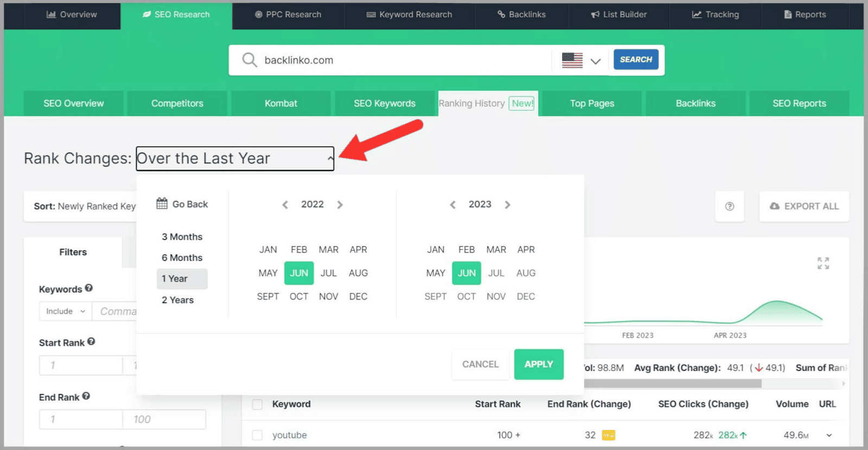Screen dimensions: 868x450
Task: Open the Filters tab
Action: (73, 252)
